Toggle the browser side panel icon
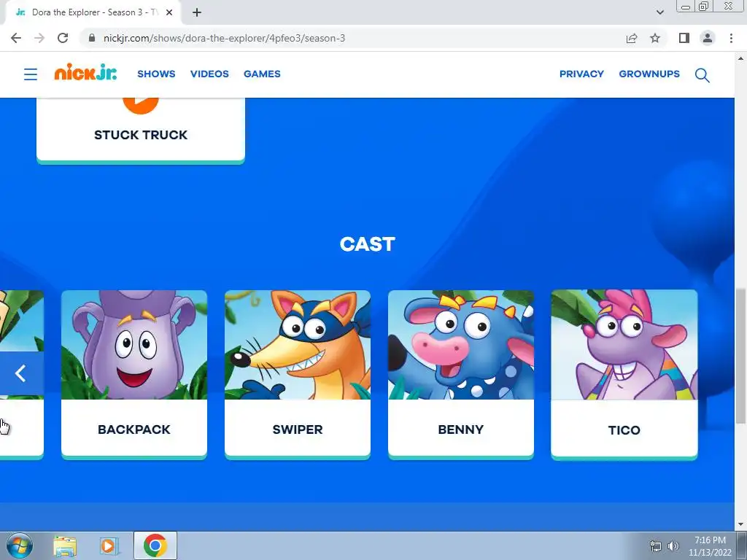 684,38
